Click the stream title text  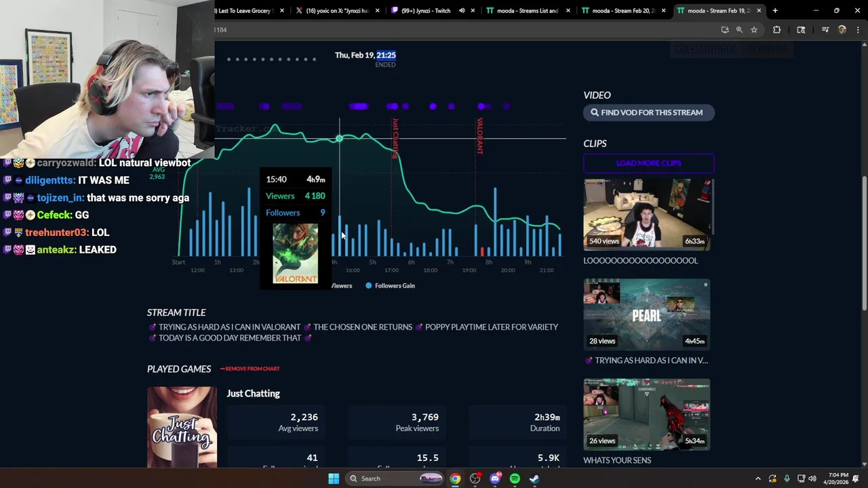(x=353, y=332)
